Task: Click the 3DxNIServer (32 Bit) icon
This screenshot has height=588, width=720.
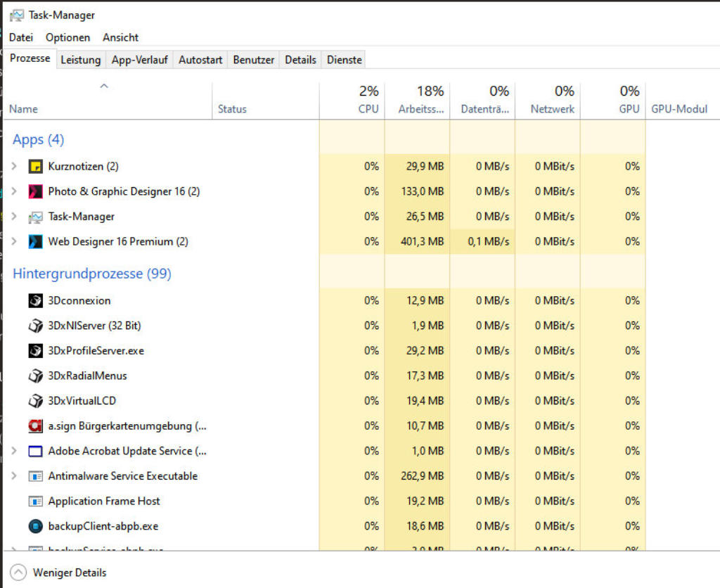Action: tap(35, 326)
